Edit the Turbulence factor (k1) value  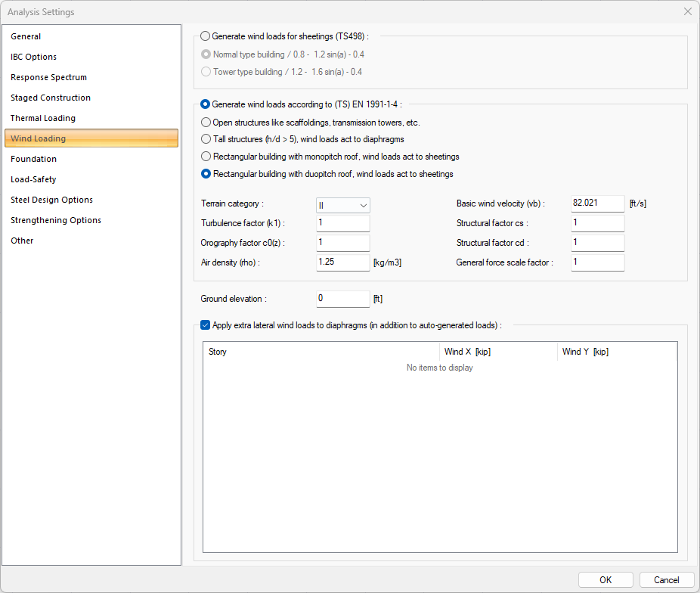tap(342, 223)
